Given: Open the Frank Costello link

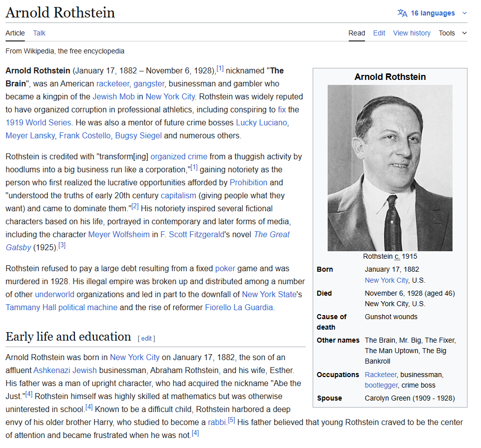Looking at the screenshot, I should point(85,135).
